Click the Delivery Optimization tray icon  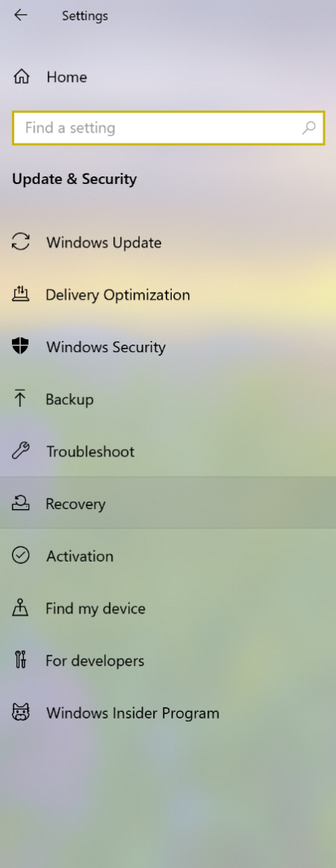point(20,294)
